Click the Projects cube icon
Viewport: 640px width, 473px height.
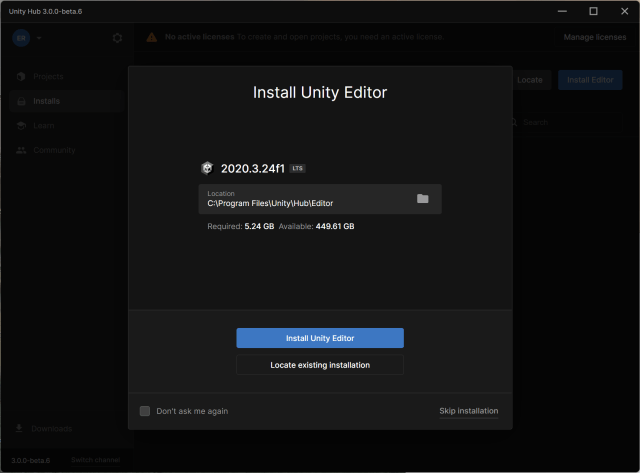click(21, 76)
